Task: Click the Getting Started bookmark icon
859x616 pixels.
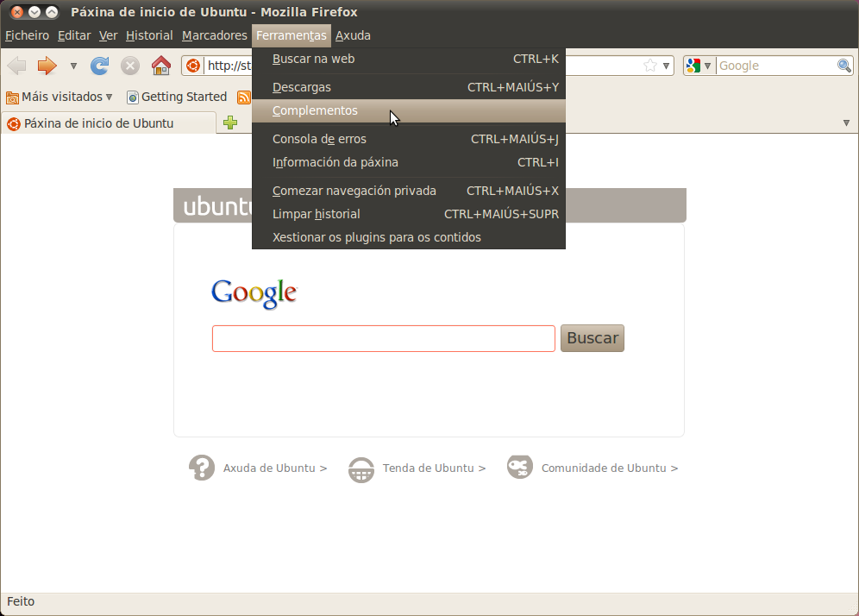Action: (x=133, y=97)
